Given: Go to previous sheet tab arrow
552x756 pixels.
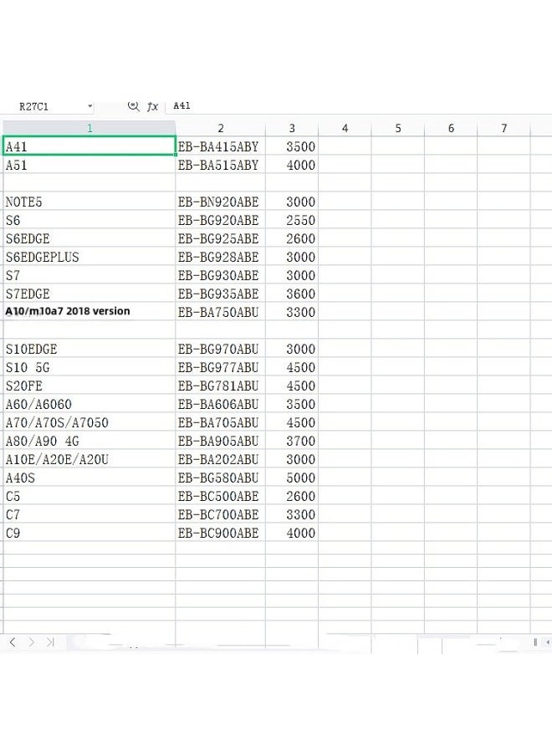Looking at the screenshot, I should tap(13, 641).
